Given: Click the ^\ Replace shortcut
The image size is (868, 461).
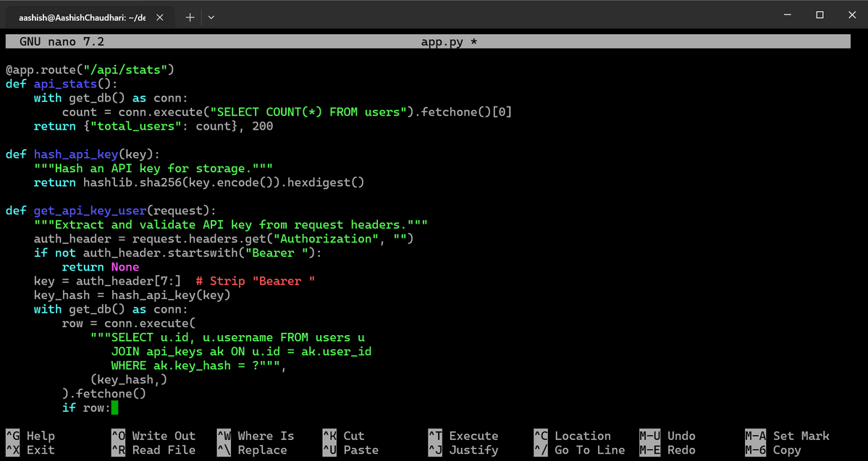Looking at the screenshot, I should point(252,450).
